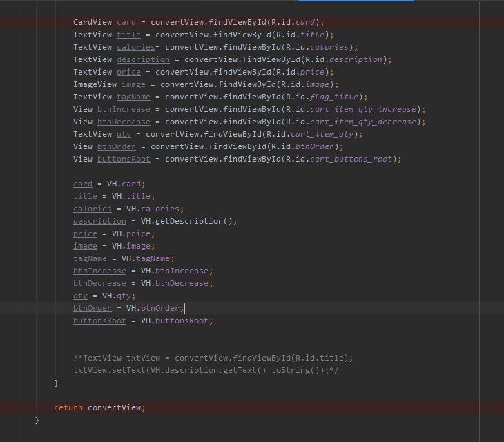
Task: Click variable "image" in ImageView image declaration
Action: (x=133, y=84)
